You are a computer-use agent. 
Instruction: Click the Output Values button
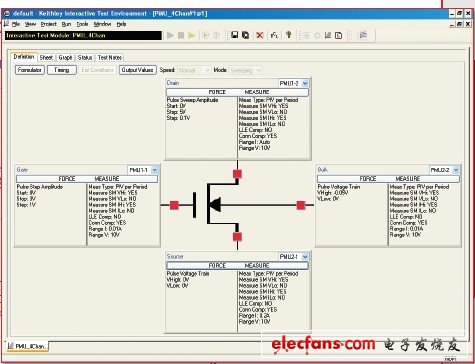(137, 70)
